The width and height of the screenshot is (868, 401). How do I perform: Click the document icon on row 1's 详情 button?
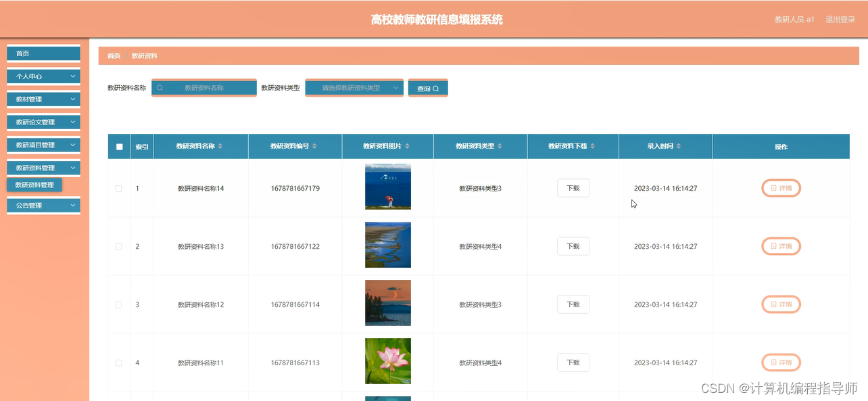pos(773,188)
